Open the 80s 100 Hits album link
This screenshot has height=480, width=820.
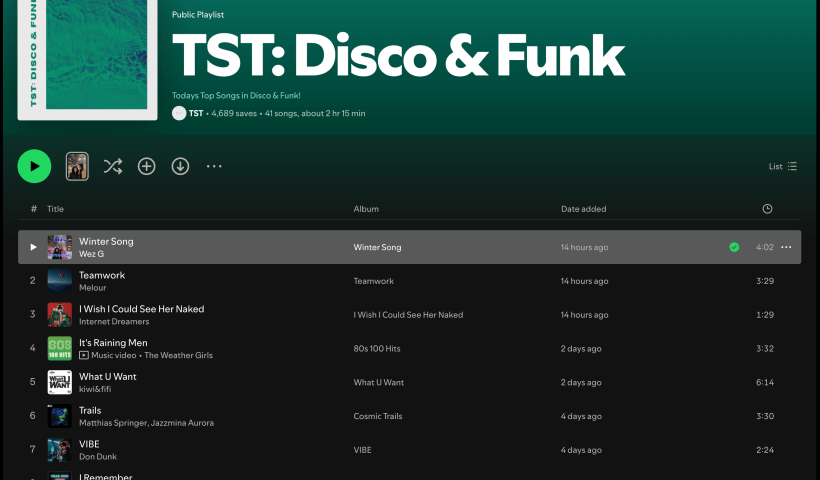click(377, 349)
